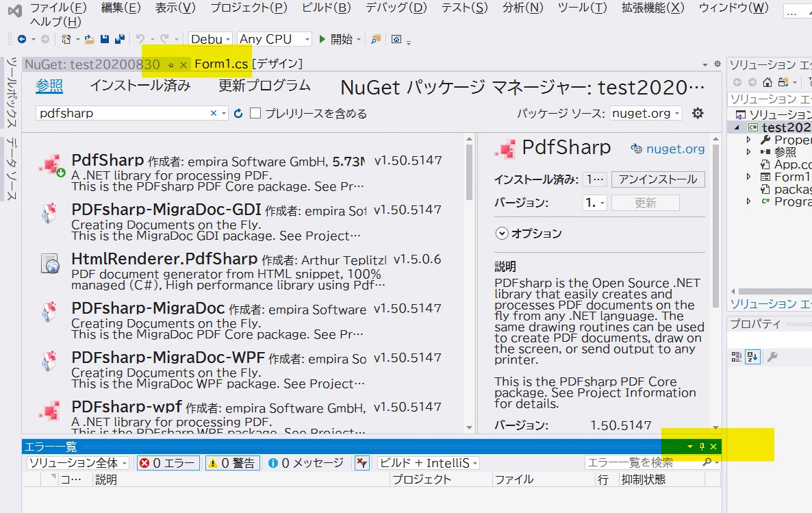Click the アンインストール button
This screenshot has height=513, width=812.
tap(657, 181)
